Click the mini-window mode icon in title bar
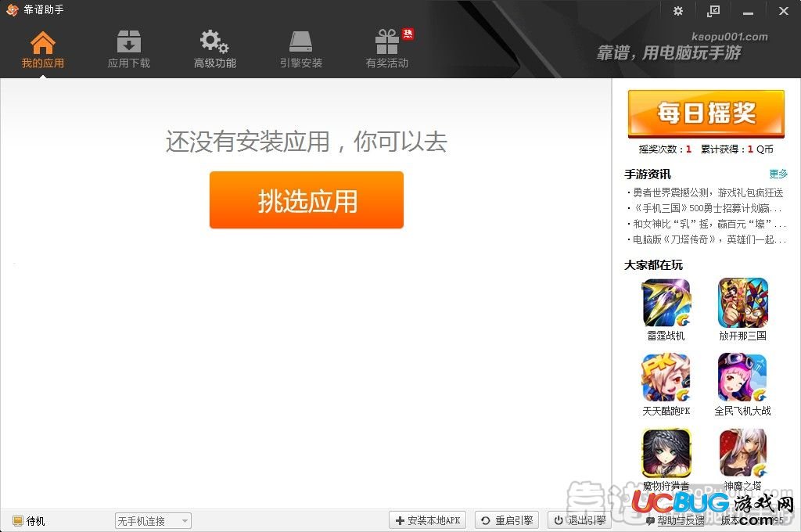Viewport: 801px width, 532px height. pos(713,11)
